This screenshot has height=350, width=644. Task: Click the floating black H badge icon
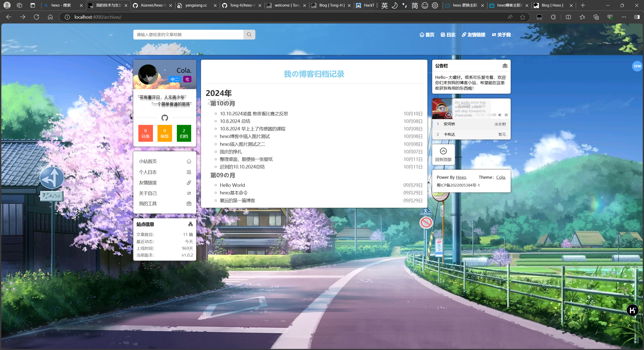[632, 310]
